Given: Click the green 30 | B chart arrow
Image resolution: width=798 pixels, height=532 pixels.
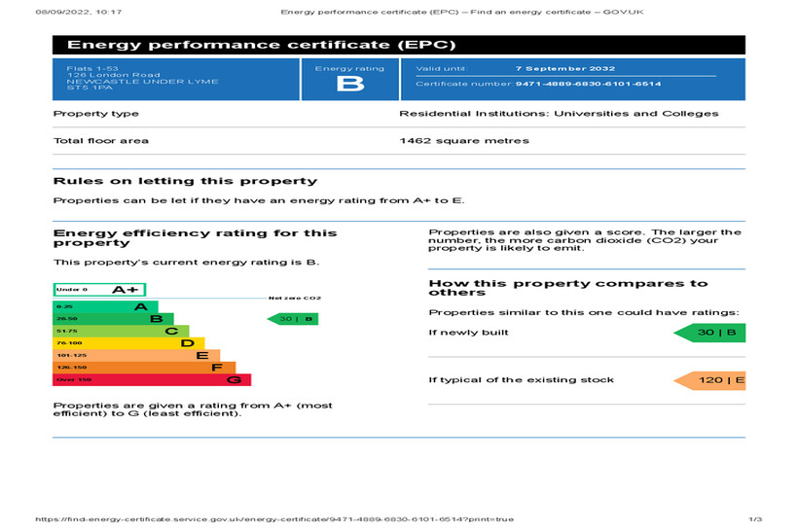Looking at the screenshot, I should 293,319.
